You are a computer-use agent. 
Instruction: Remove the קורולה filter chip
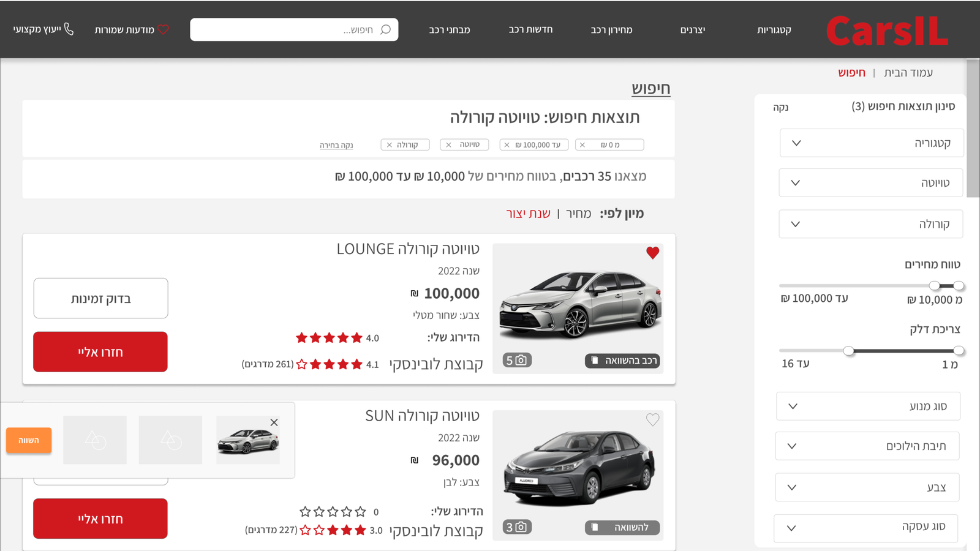coord(389,145)
